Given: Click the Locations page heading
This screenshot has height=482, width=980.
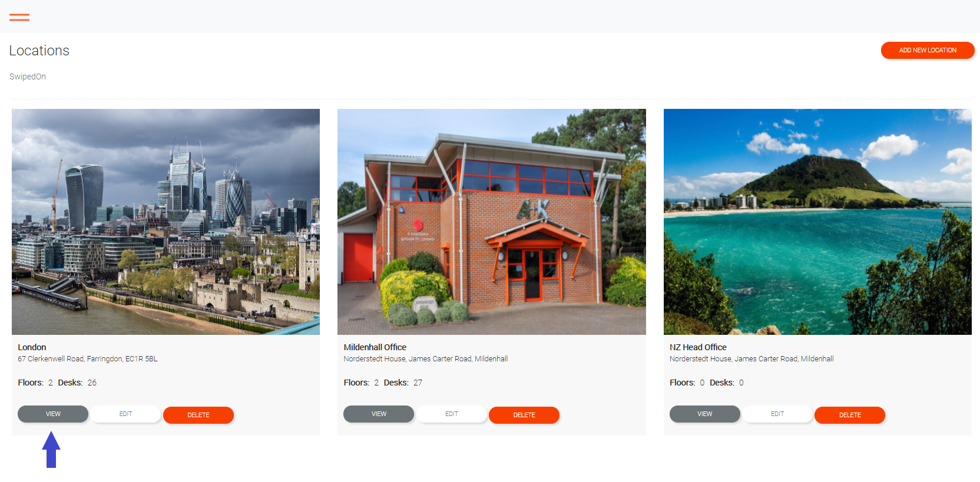Looking at the screenshot, I should coord(39,51).
